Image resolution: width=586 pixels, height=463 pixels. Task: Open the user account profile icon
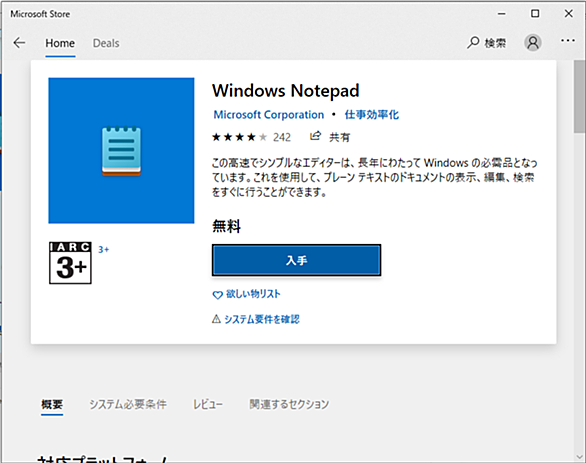click(533, 43)
